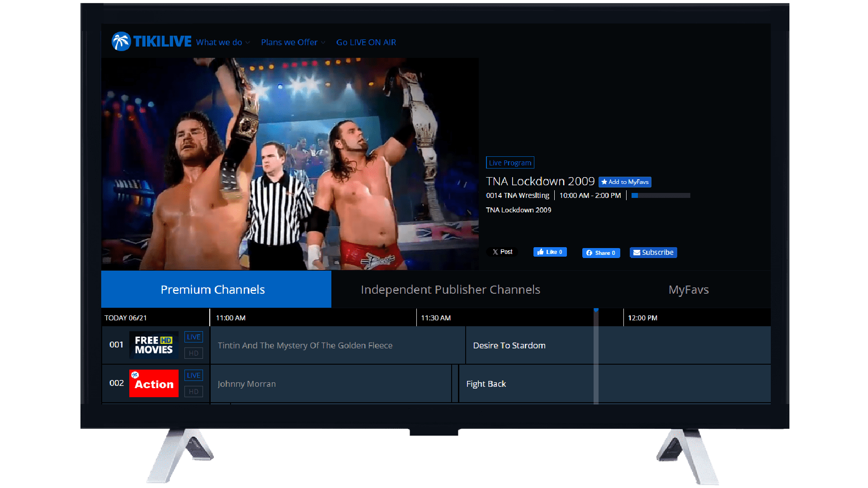This screenshot has height=488, width=868.
Task: Expand the Plans we Offer dropdown
Action: [x=289, y=42]
